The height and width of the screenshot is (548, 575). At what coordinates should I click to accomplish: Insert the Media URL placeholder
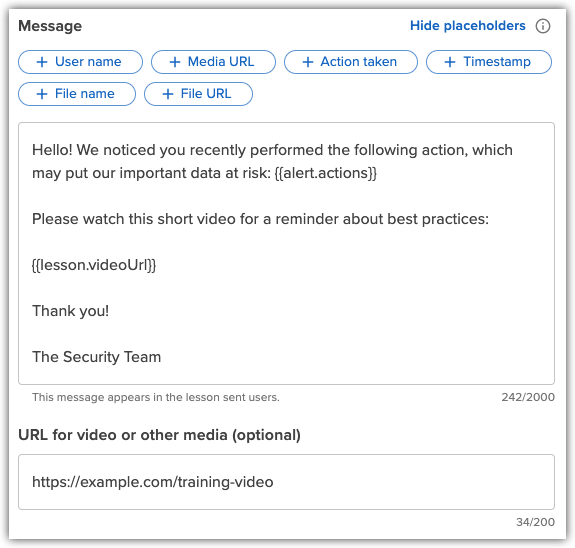[213, 62]
